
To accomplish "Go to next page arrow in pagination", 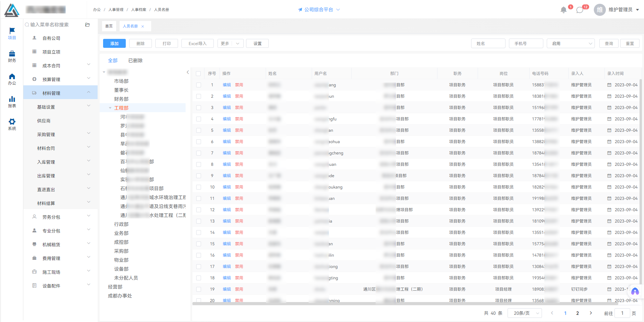I will point(591,313).
